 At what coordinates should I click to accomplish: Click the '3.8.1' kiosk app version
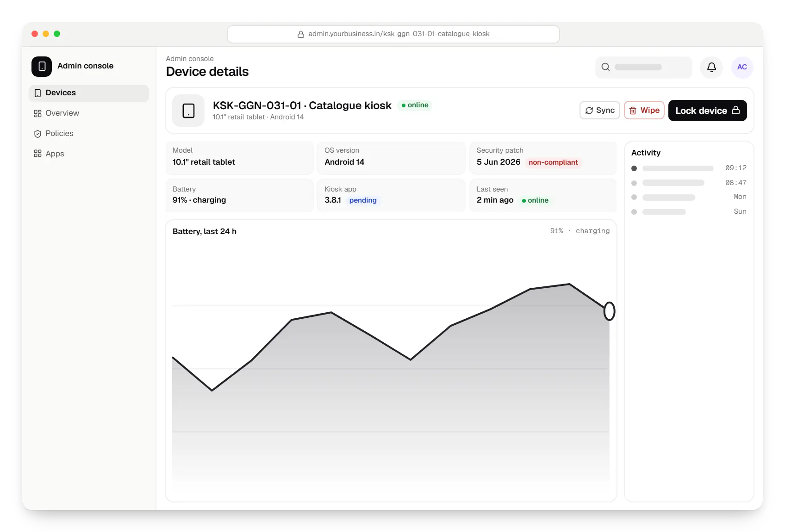click(333, 200)
